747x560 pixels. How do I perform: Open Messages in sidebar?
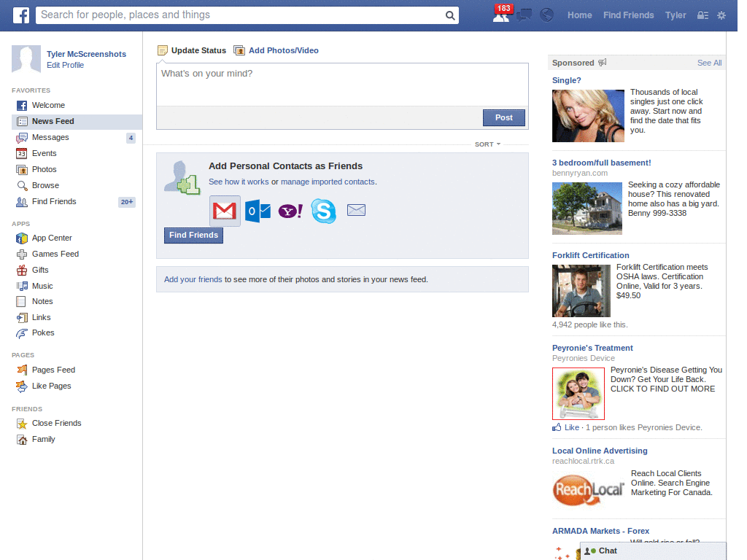pyautogui.click(x=77, y=138)
